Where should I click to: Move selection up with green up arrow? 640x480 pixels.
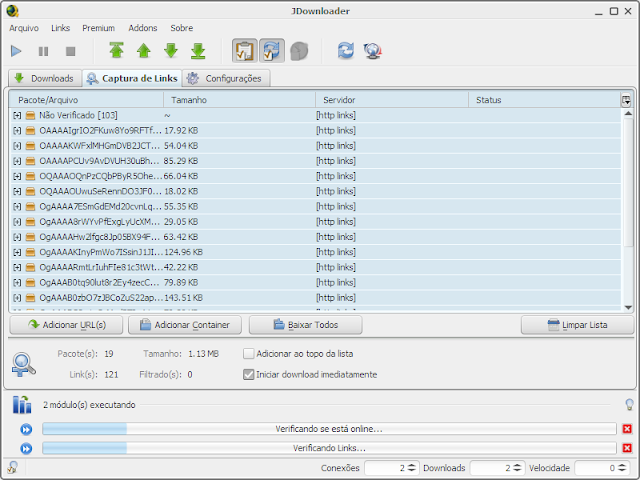click(x=144, y=51)
